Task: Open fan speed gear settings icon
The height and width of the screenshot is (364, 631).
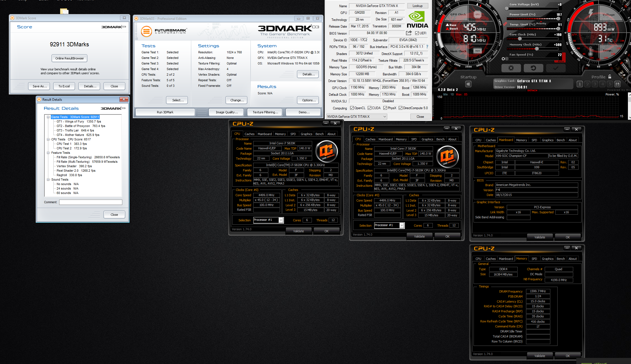Action: point(503,59)
